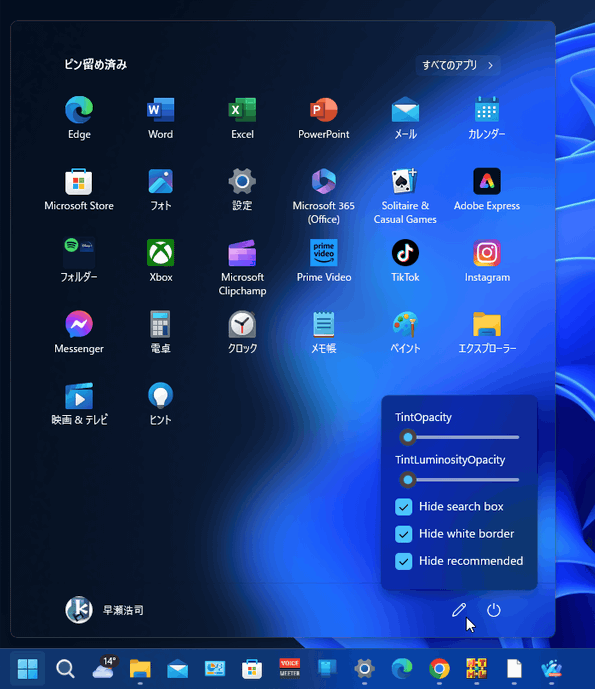Open Excel in the pinned apps

[242, 117]
